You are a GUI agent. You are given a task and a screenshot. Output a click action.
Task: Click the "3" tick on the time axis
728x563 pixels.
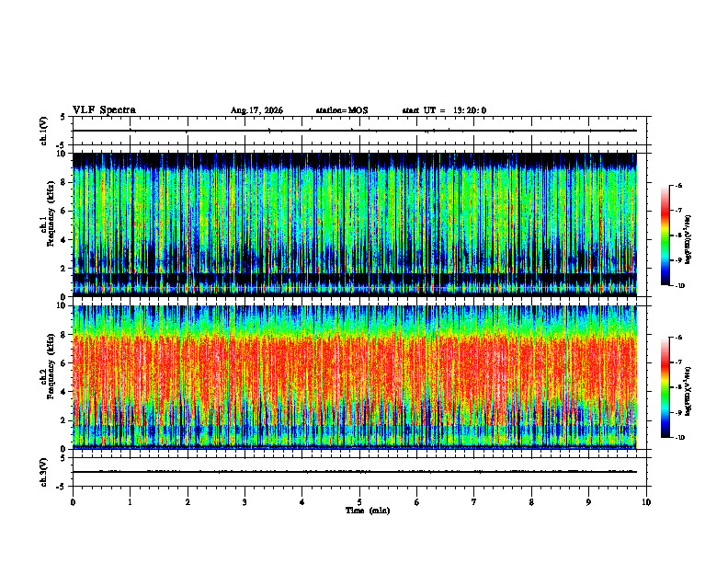click(245, 502)
